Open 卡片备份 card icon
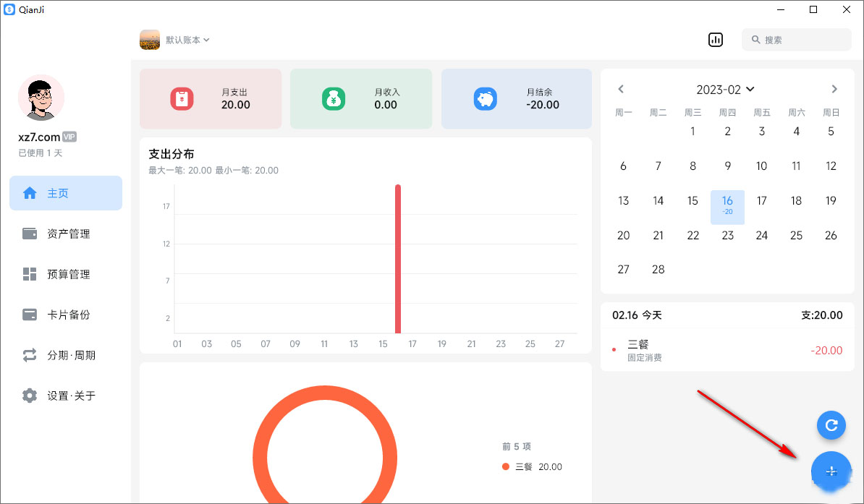 [x=30, y=315]
